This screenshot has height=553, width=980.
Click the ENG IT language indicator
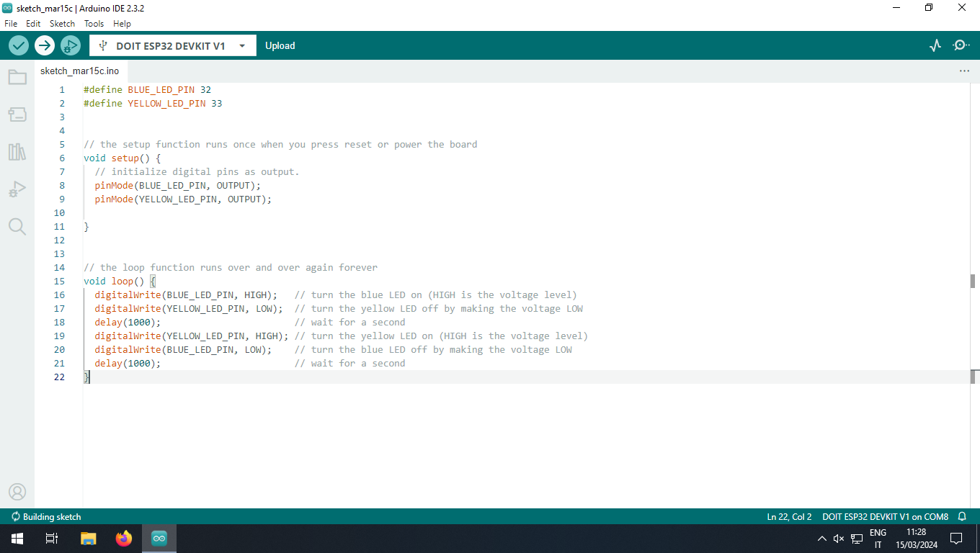pyautogui.click(x=878, y=539)
